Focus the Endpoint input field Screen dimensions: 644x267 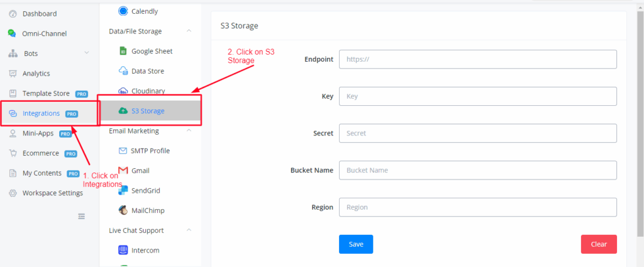pyautogui.click(x=477, y=59)
